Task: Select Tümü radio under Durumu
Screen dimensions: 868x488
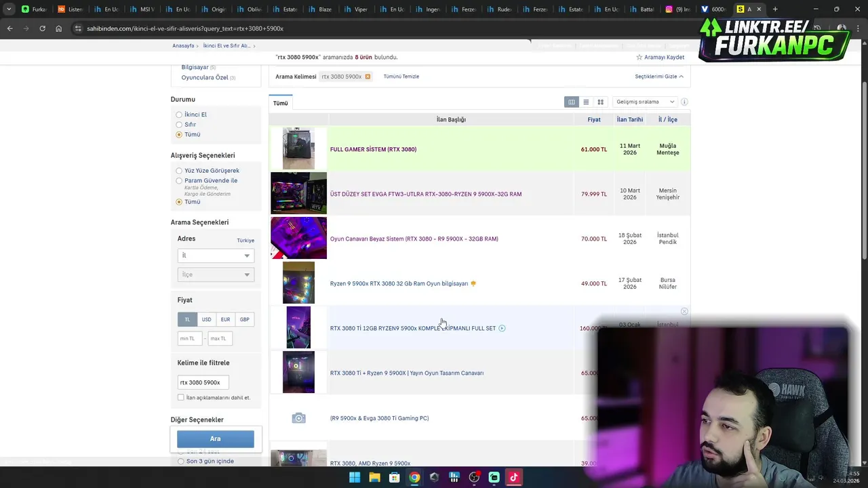Action: coord(179,134)
